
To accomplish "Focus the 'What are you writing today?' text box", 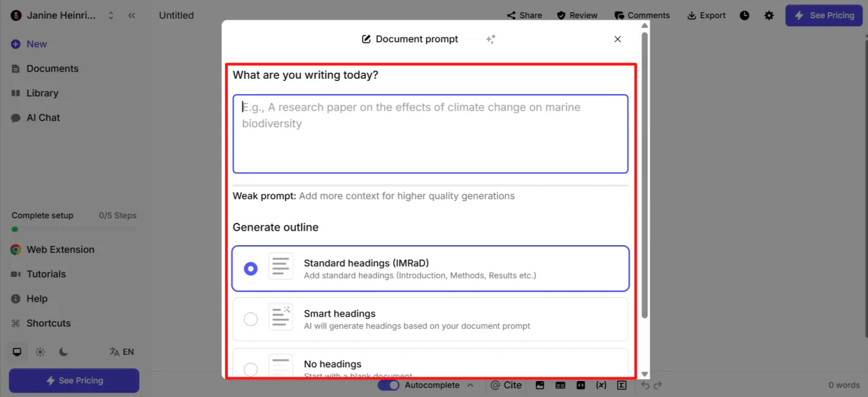I will pyautogui.click(x=430, y=134).
